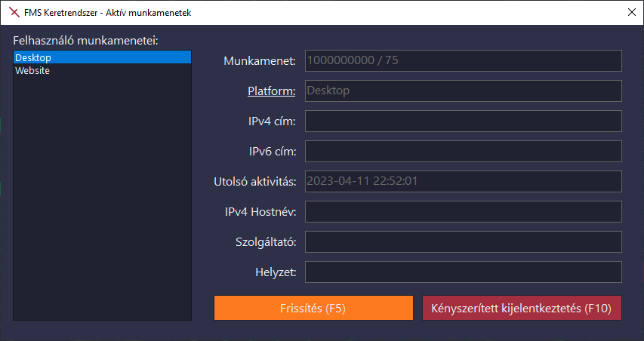Click the underlined Platform link label

tap(271, 91)
